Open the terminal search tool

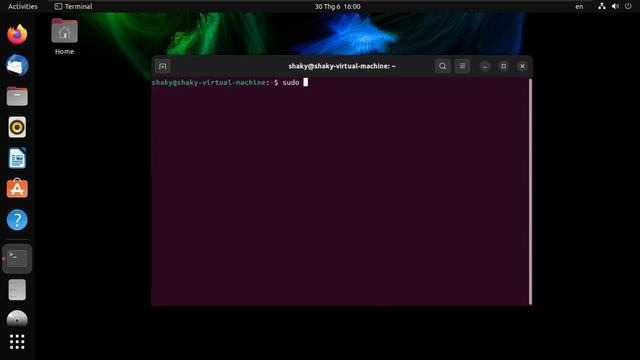pyautogui.click(x=442, y=66)
